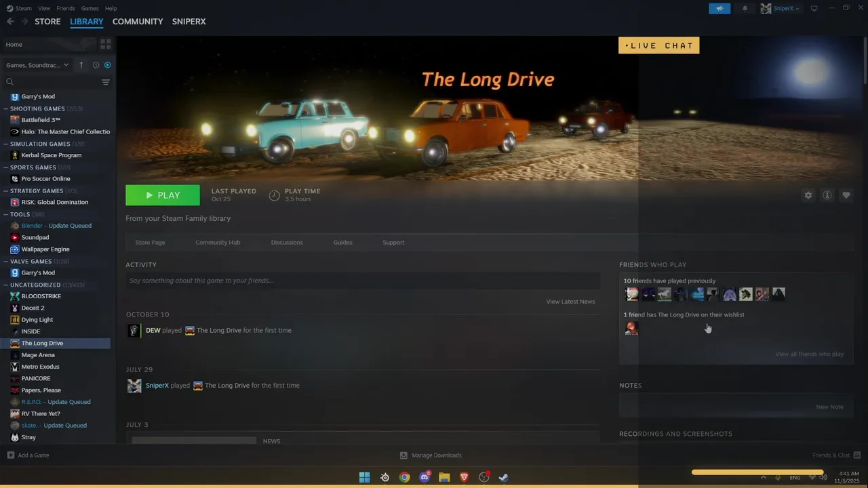Select the Deceit 2 icon
868x488 pixels.
[15, 308]
